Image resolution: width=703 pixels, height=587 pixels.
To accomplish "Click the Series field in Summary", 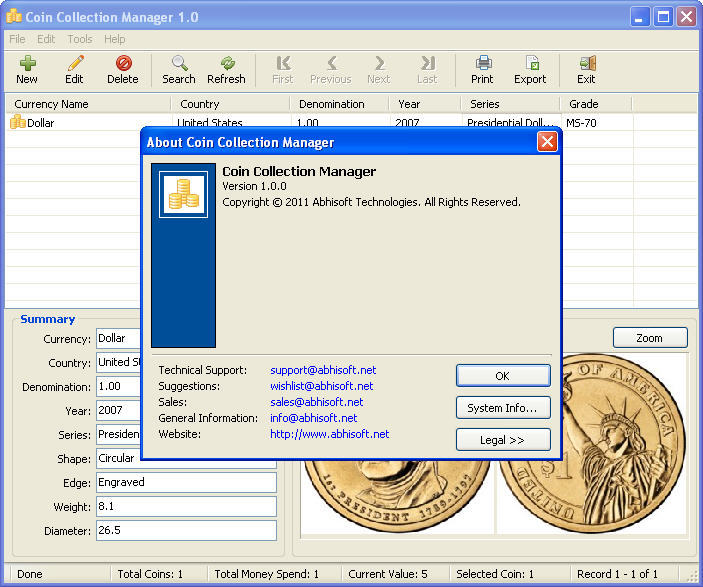I will (x=118, y=435).
